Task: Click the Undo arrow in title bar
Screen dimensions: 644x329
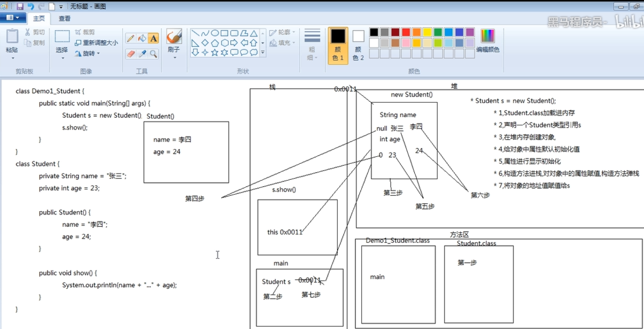Action: coord(30,6)
